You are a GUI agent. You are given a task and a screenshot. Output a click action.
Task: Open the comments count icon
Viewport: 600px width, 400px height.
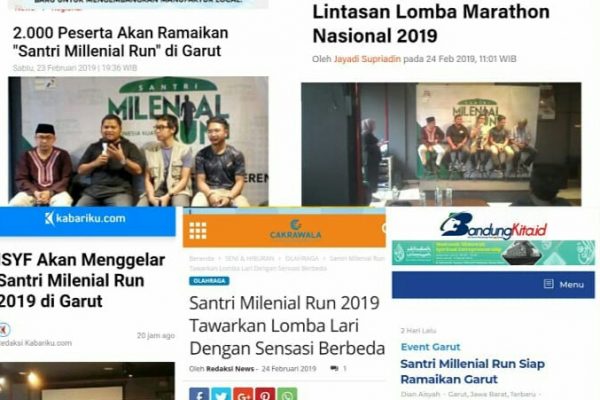point(334,369)
